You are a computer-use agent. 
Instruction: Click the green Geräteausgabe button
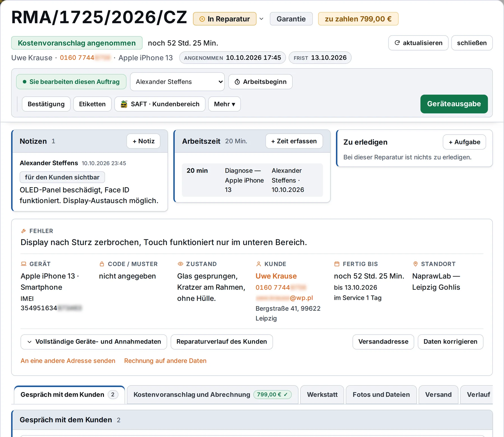click(454, 104)
